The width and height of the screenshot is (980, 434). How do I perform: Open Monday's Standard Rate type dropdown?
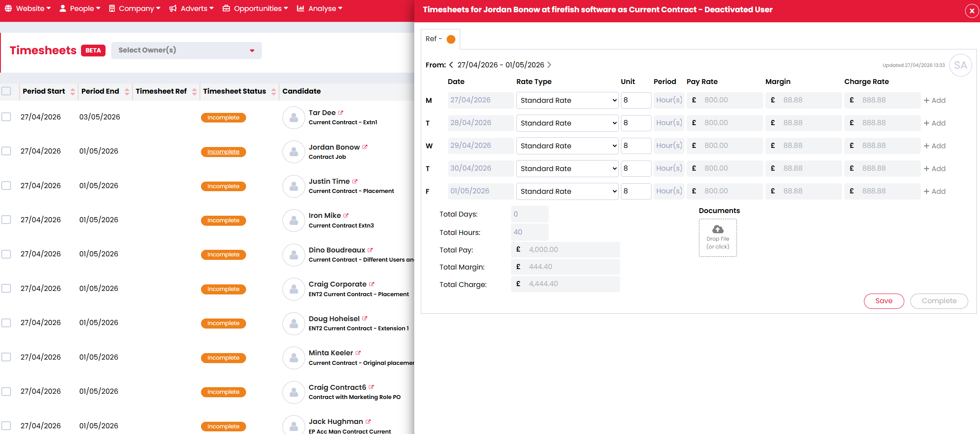coord(567,100)
